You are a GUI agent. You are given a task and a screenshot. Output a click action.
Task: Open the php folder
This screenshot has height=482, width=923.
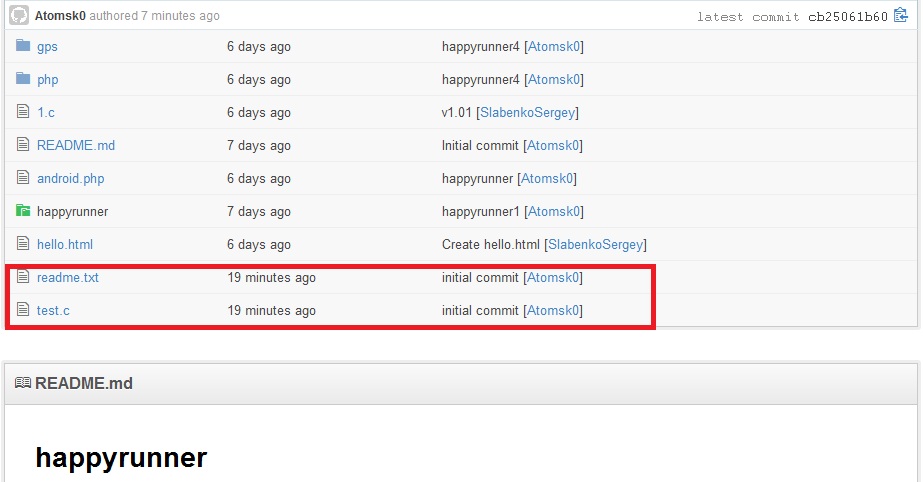[x=48, y=80]
